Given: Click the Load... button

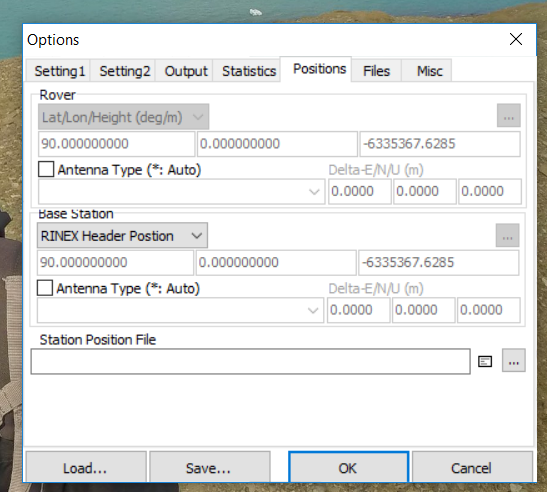Looking at the screenshot, I should click(x=86, y=468).
